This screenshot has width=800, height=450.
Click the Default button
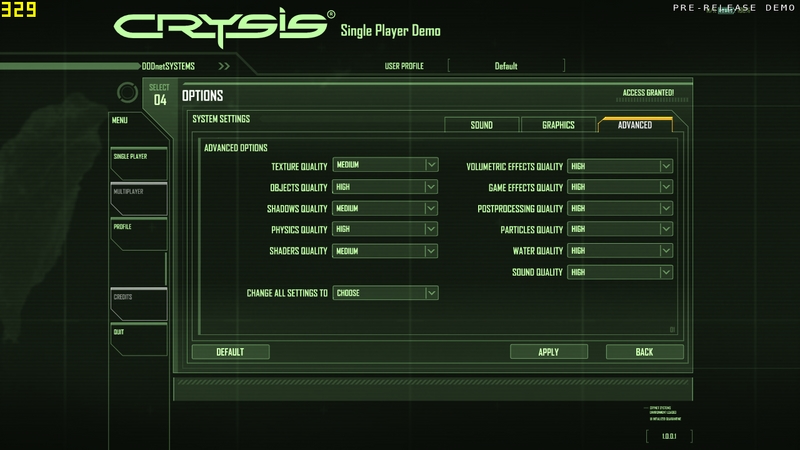point(231,352)
